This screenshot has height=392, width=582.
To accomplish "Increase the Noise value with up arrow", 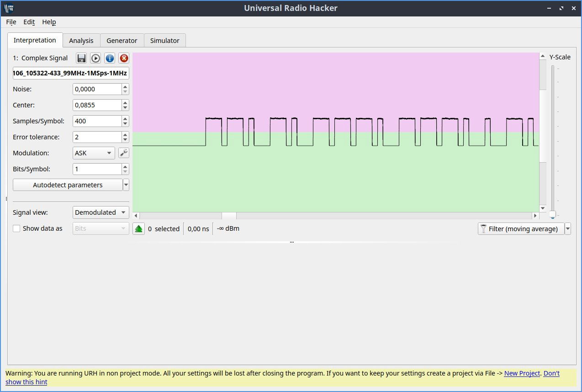I will point(125,86).
